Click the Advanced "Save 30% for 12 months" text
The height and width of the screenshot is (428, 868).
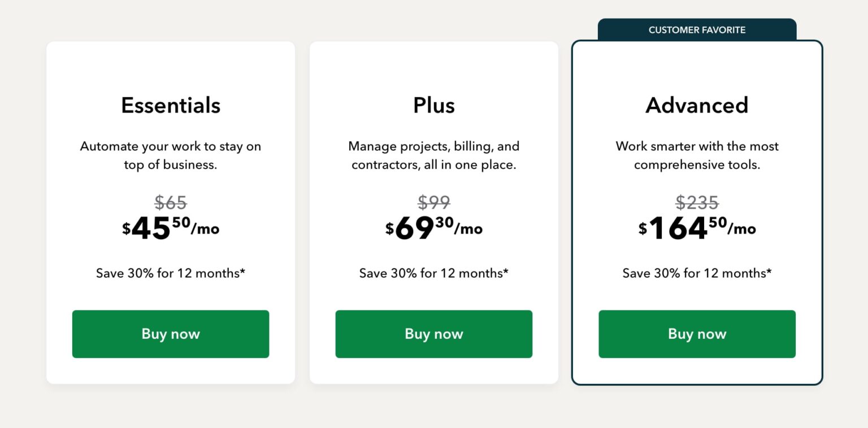click(697, 273)
